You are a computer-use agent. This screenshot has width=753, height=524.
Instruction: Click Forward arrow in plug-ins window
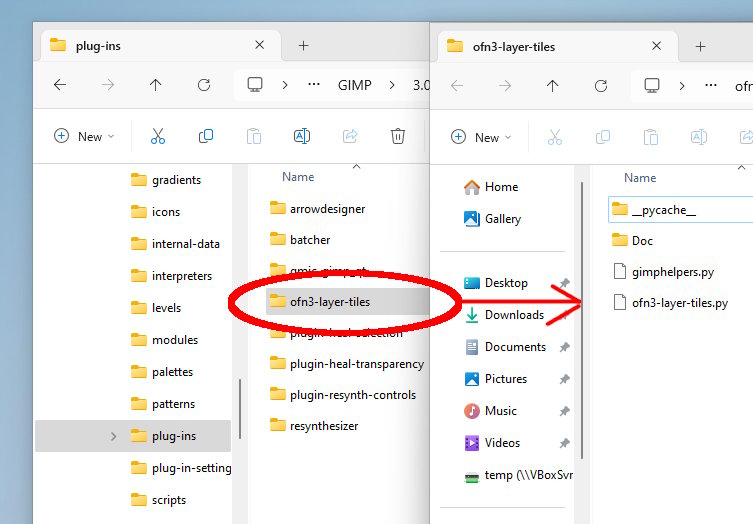[108, 85]
